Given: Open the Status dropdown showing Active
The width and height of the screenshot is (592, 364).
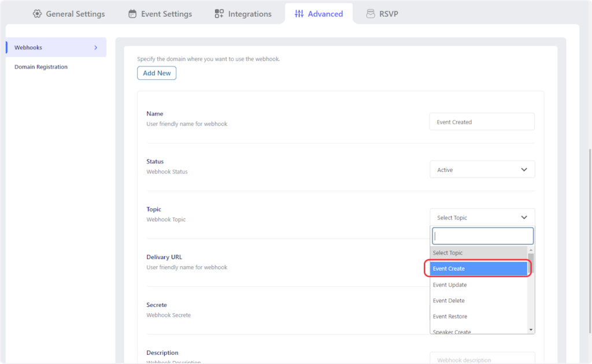Looking at the screenshot, I should point(482,170).
